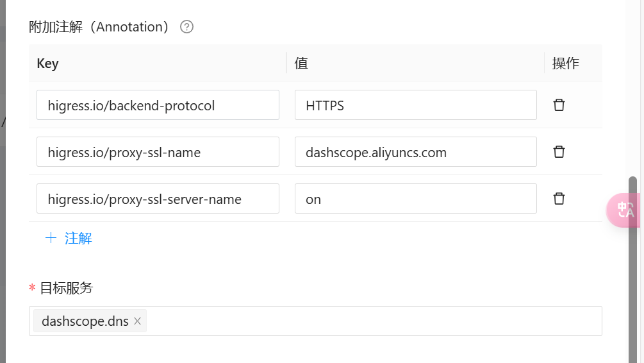Delete the higress.io/proxy-ssl-server-name annotation row
The width and height of the screenshot is (644, 363).
click(559, 199)
